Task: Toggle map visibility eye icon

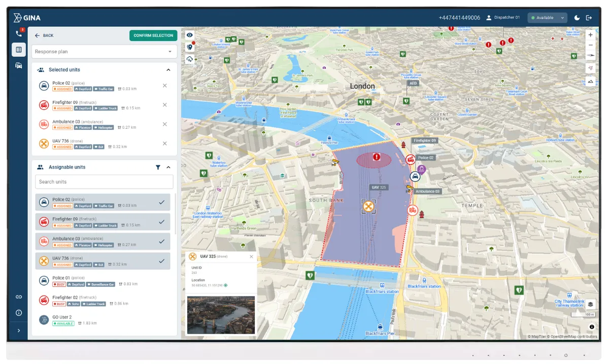Action: pyautogui.click(x=190, y=35)
